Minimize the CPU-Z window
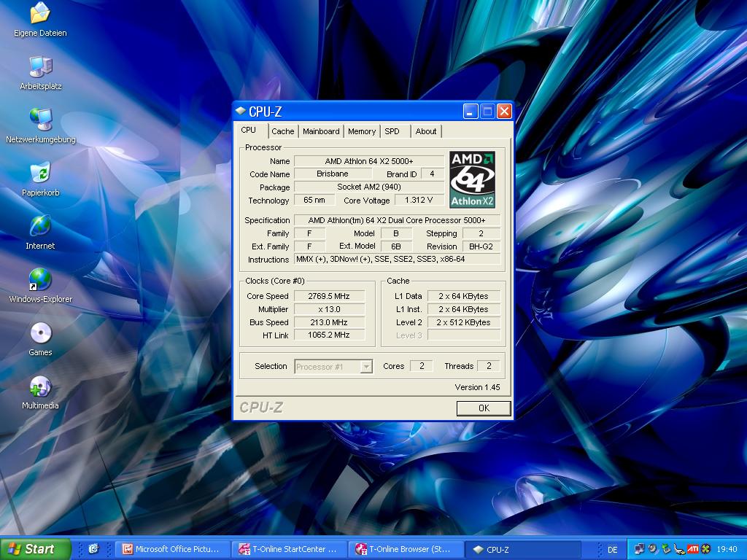This screenshot has width=747, height=560. (x=471, y=112)
